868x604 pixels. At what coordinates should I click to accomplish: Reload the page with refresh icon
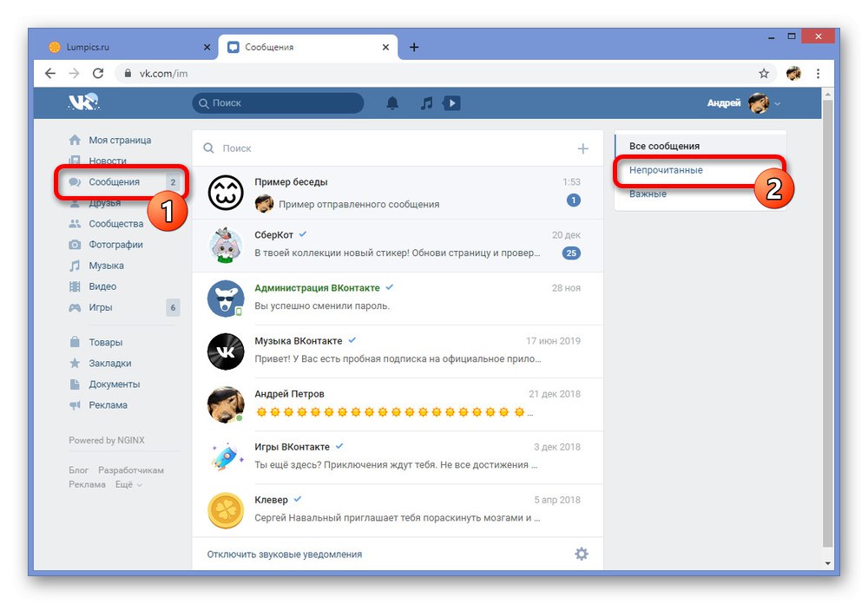point(98,73)
